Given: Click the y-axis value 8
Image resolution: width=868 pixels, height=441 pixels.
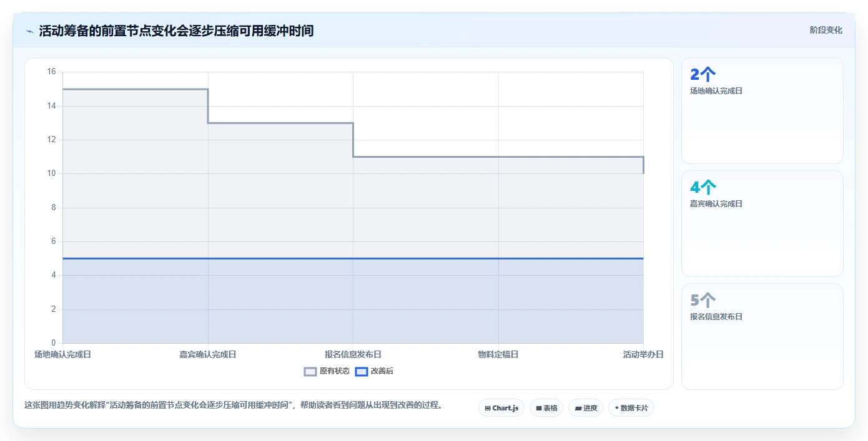Looking at the screenshot, I should 53,208.
